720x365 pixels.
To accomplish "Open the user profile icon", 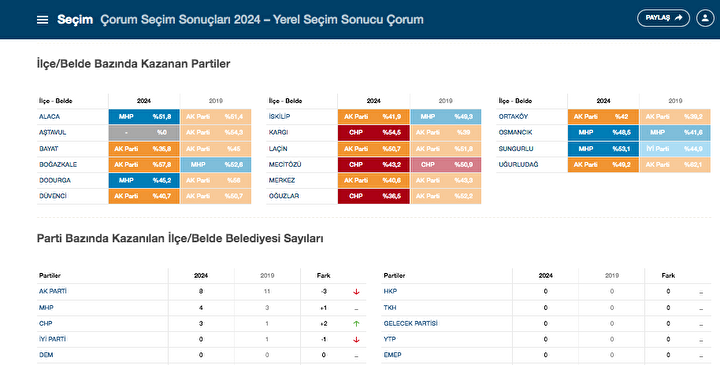I will tap(705, 18).
